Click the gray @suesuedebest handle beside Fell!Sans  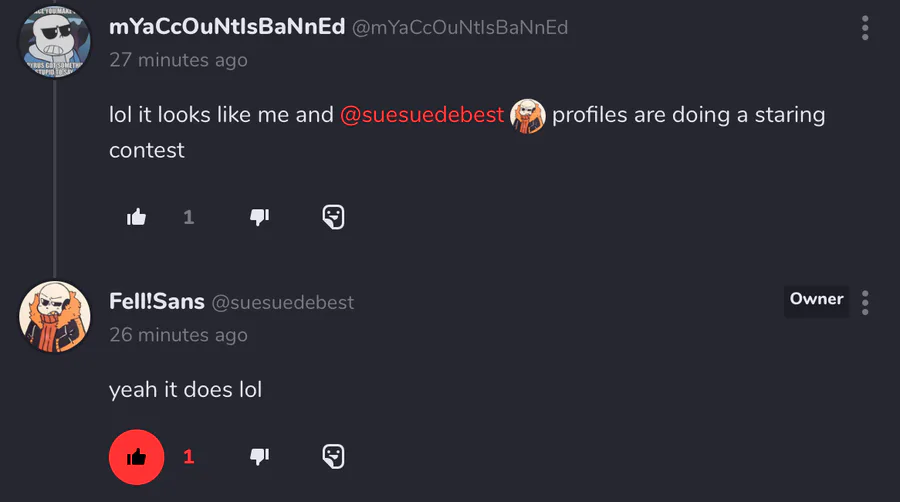pos(283,302)
